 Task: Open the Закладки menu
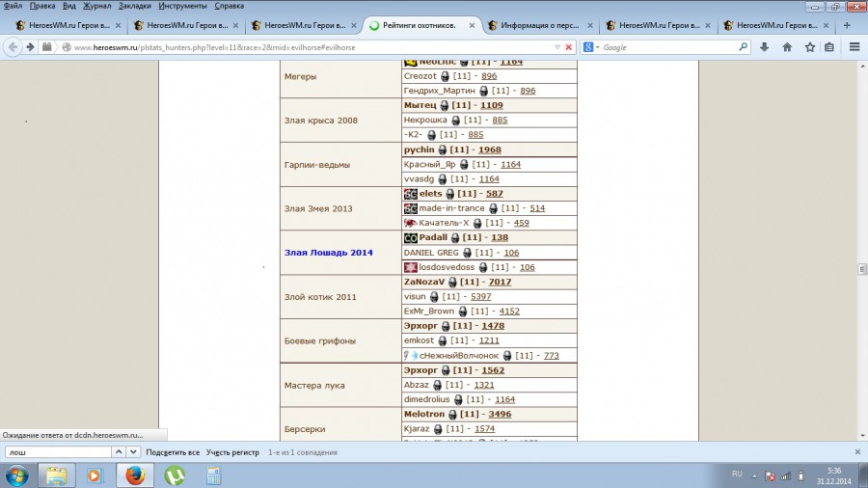coord(134,6)
